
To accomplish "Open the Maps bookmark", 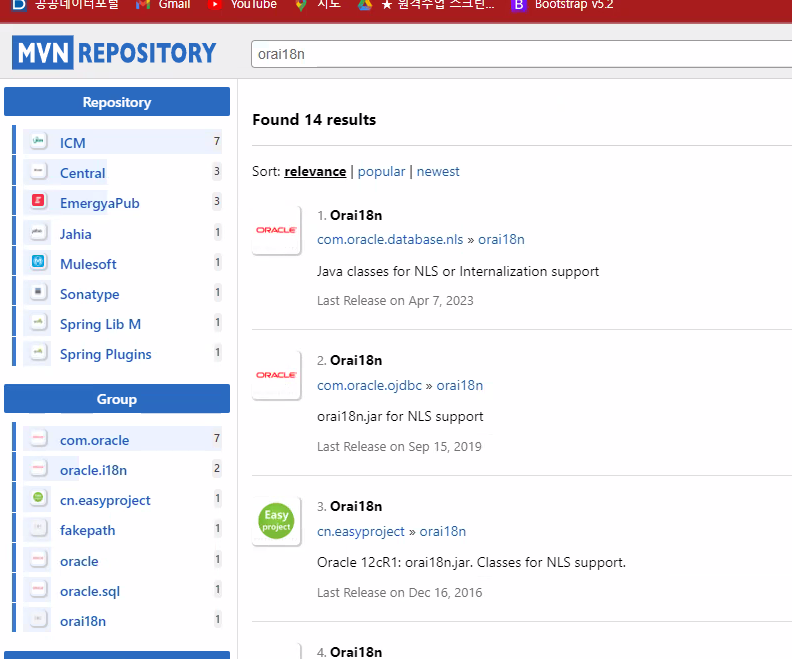I will [318, 5].
